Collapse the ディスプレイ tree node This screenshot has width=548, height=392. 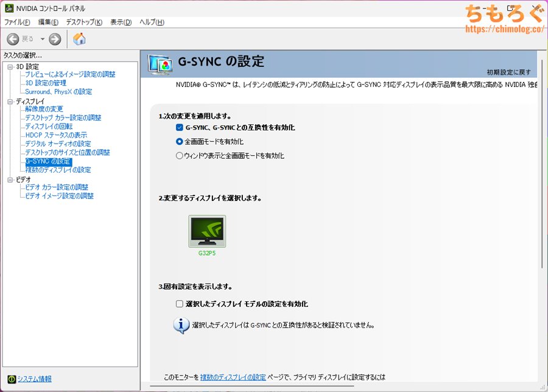10,102
